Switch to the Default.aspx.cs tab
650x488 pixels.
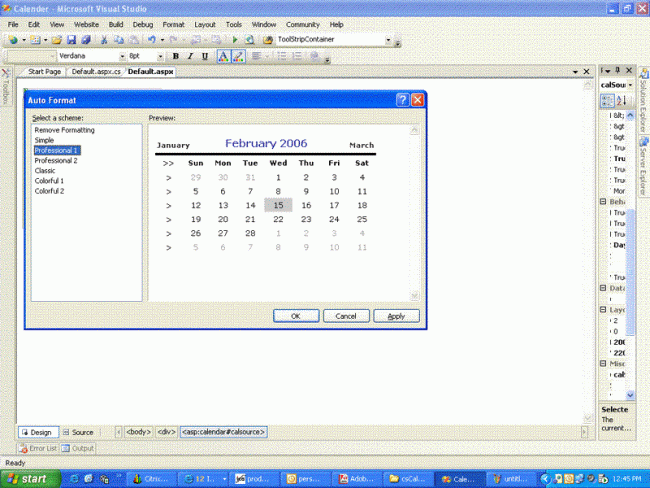tap(96, 72)
